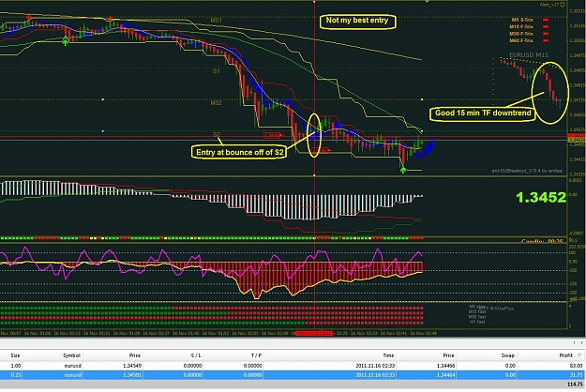Click the 83.00 profit cell
586x392 pixels.
(577, 366)
